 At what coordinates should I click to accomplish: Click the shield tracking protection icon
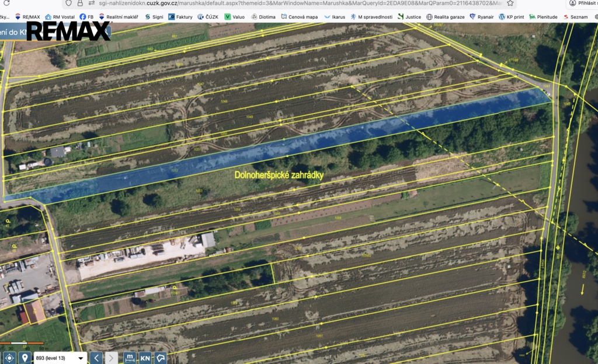click(x=68, y=3)
